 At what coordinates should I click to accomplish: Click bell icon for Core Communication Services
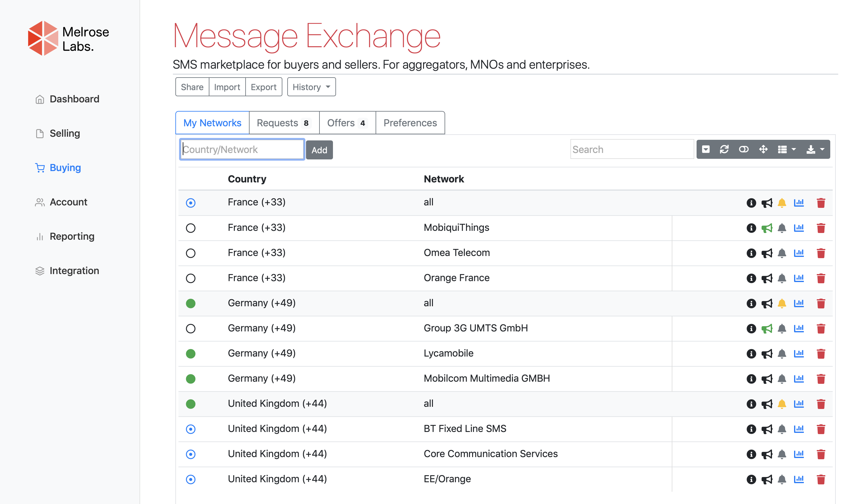[x=781, y=454]
